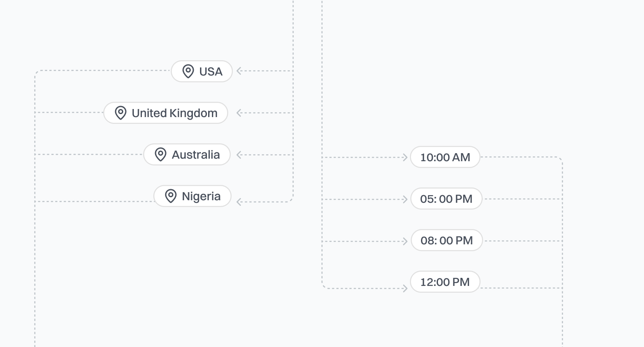Select the USA label text
The width and height of the screenshot is (644, 347).
click(x=211, y=72)
